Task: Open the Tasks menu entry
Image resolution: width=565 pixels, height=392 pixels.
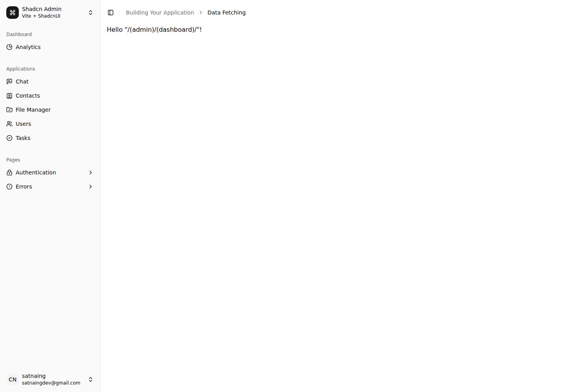Action: coord(50,138)
